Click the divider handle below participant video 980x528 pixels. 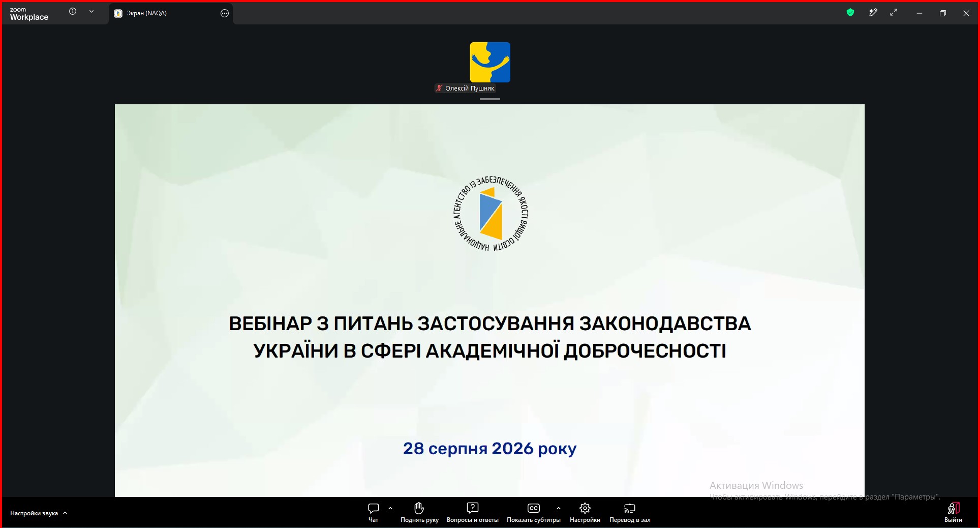click(x=490, y=99)
